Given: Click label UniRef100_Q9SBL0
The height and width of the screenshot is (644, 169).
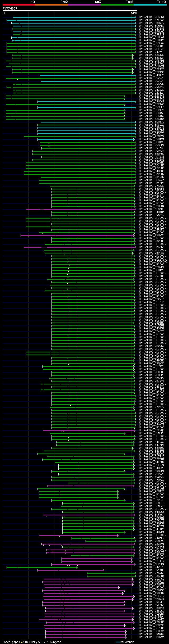Looking at the screenshot, I should 152,107.
